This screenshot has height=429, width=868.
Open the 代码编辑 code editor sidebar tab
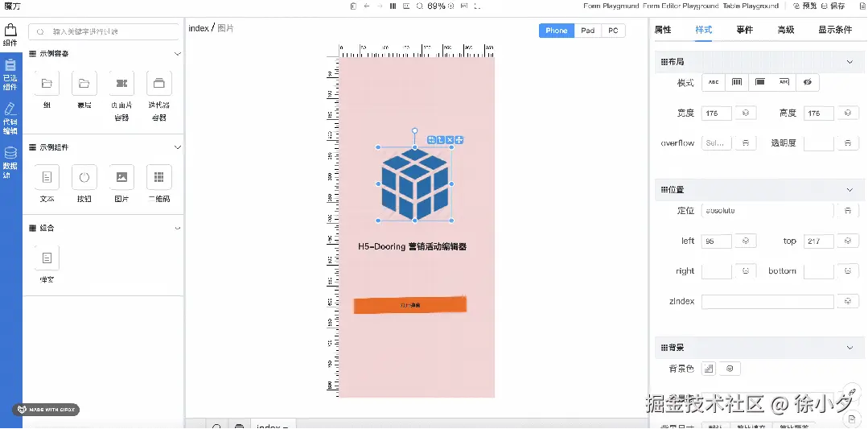point(10,119)
